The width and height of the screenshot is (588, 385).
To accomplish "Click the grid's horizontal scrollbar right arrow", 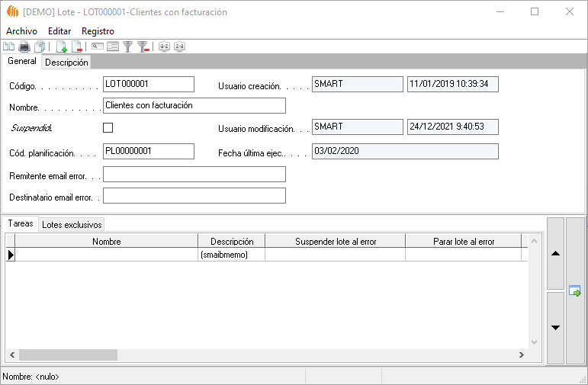I will 520,355.
